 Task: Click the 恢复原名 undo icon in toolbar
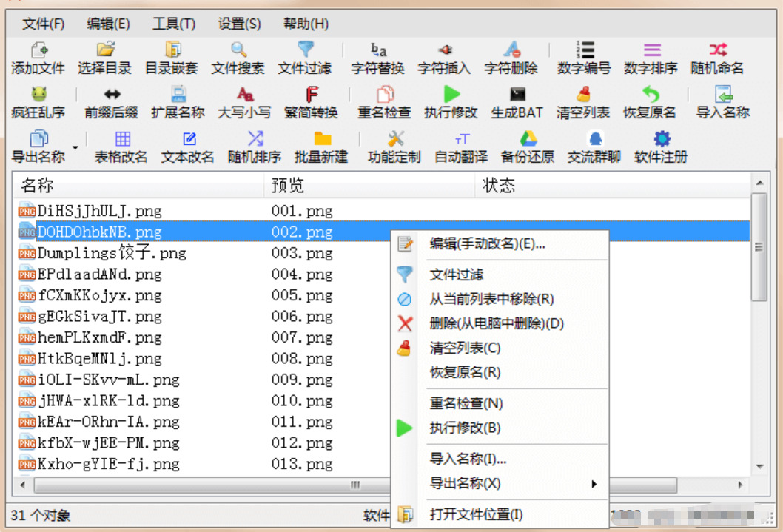651,94
